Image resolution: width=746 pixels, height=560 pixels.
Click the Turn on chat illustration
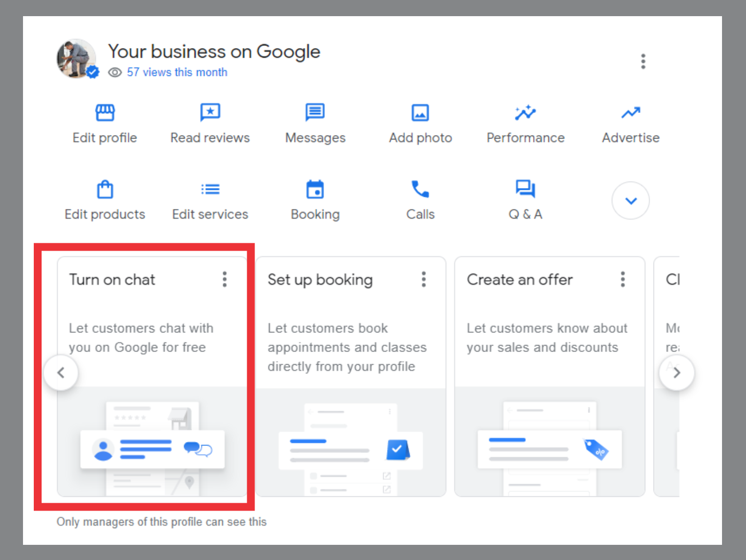tap(152, 442)
